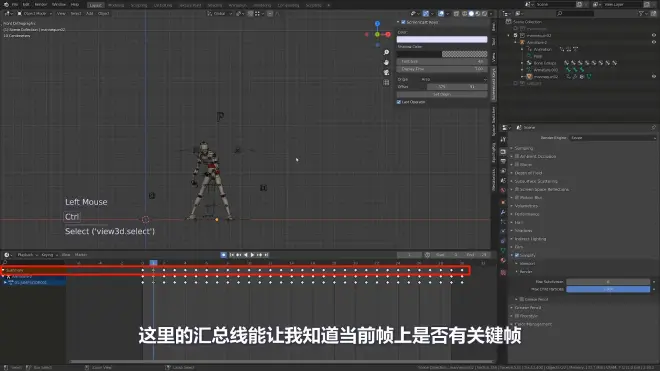Adjust the Font Size field
The width and height of the screenshot is (660, 371).
pyautogui.click(x=442, y=61)
